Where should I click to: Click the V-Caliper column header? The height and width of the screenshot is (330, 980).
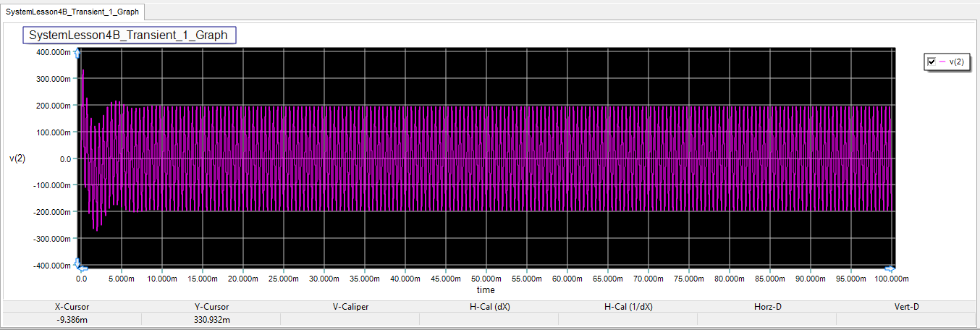(x=351, y=307)
